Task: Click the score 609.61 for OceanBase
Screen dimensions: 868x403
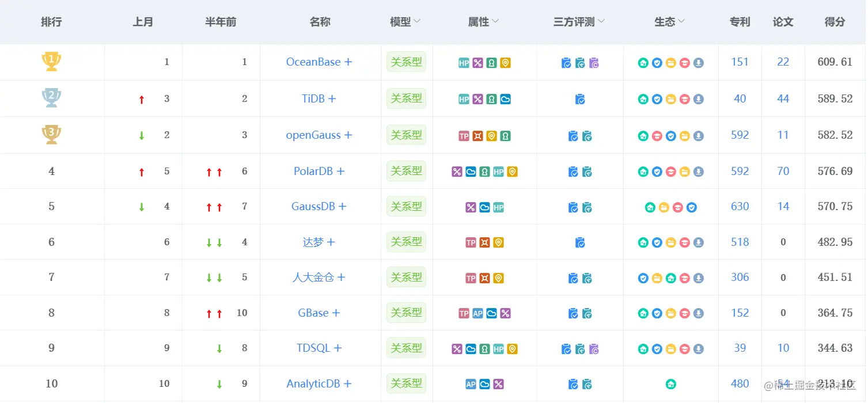Action: tap(835, 62)
